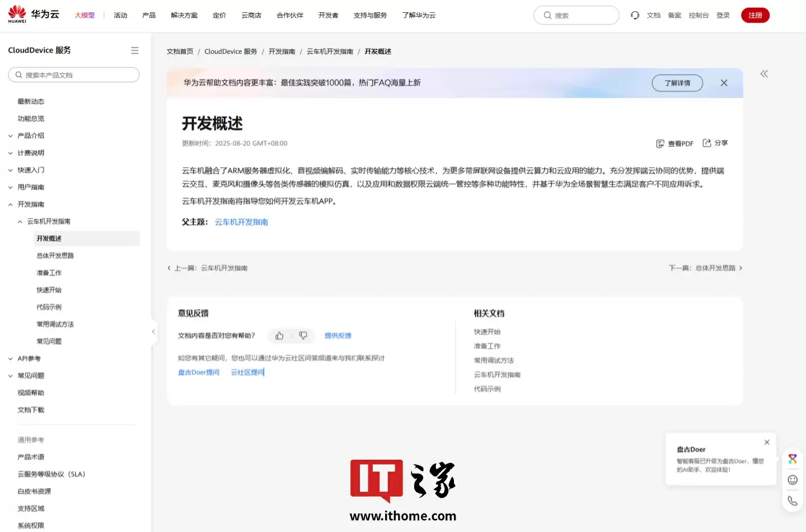Open the 开发者 menu item

pos(328,15)
